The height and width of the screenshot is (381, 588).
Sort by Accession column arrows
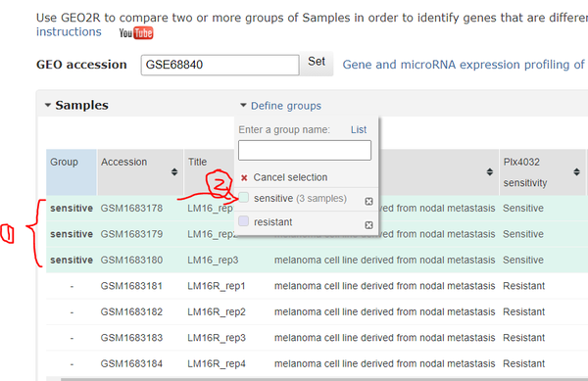(174, 172)
